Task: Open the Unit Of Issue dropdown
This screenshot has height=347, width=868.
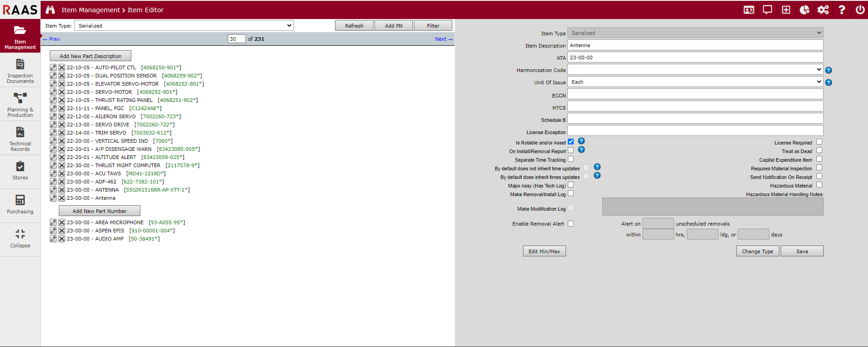Action: [695, 82]
